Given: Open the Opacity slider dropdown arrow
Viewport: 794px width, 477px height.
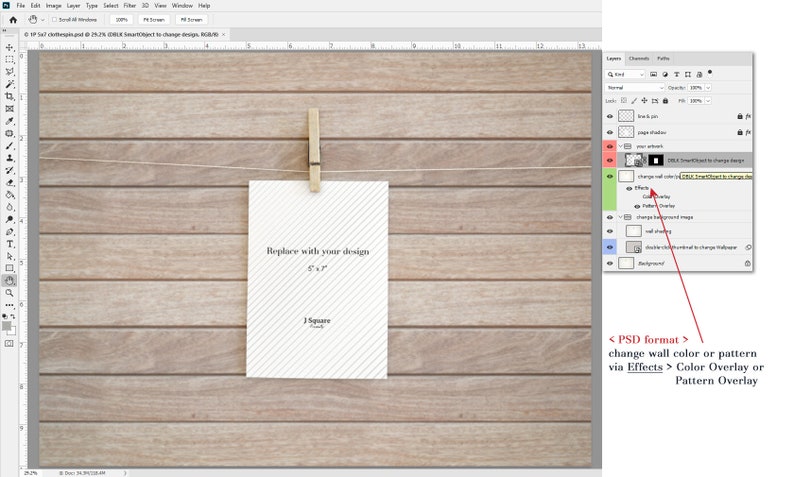Looking at the screenshot, I should coord(708,88).
